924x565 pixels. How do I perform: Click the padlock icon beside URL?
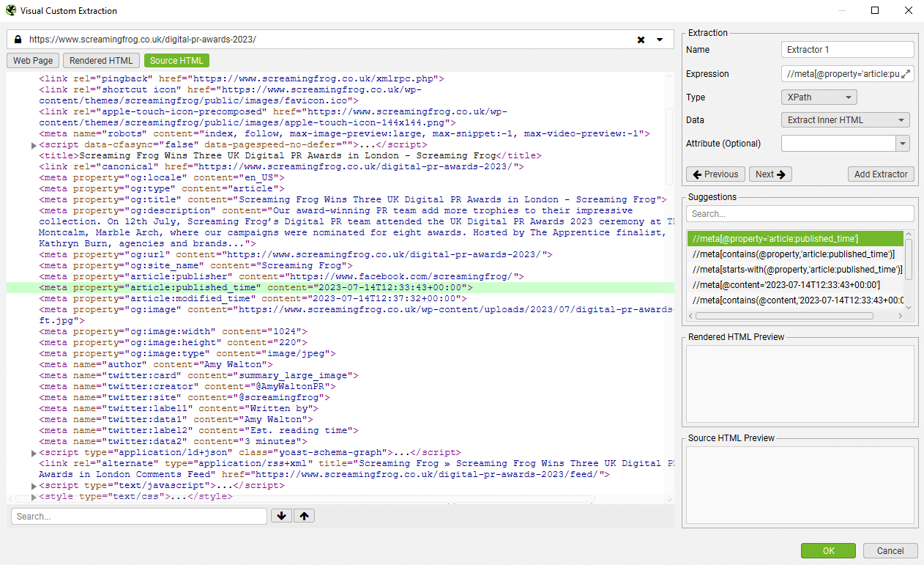tap(18, 40)
